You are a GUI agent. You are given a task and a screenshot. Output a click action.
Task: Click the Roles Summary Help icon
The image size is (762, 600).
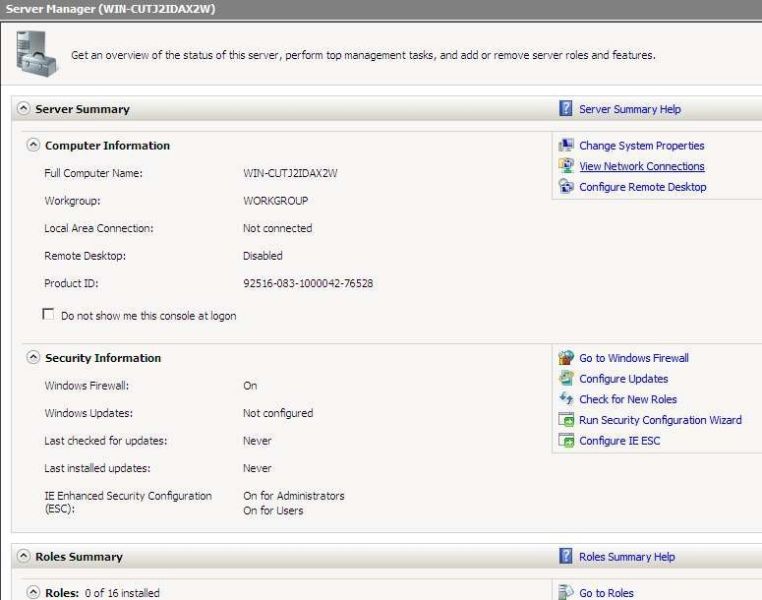(x=566, y=556)
